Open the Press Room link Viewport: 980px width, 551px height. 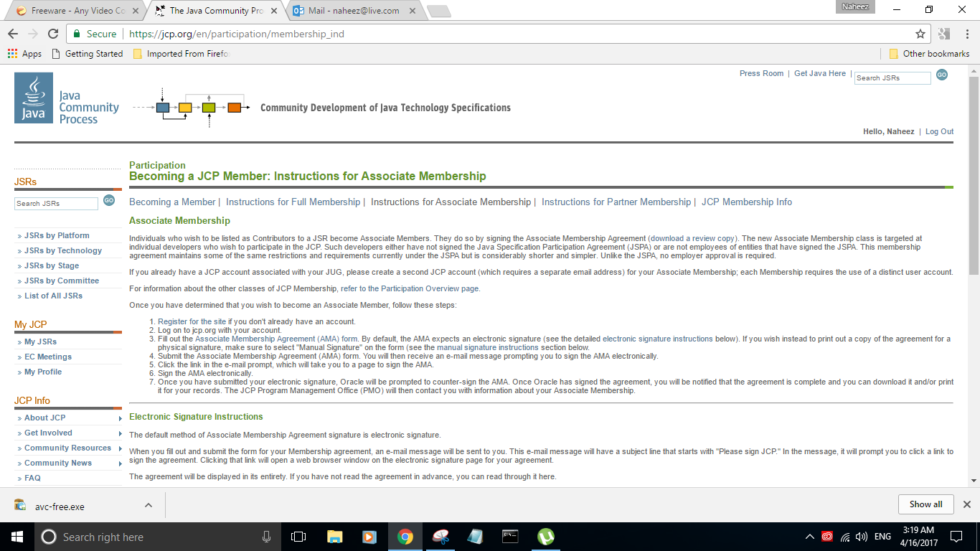point(761,73)
